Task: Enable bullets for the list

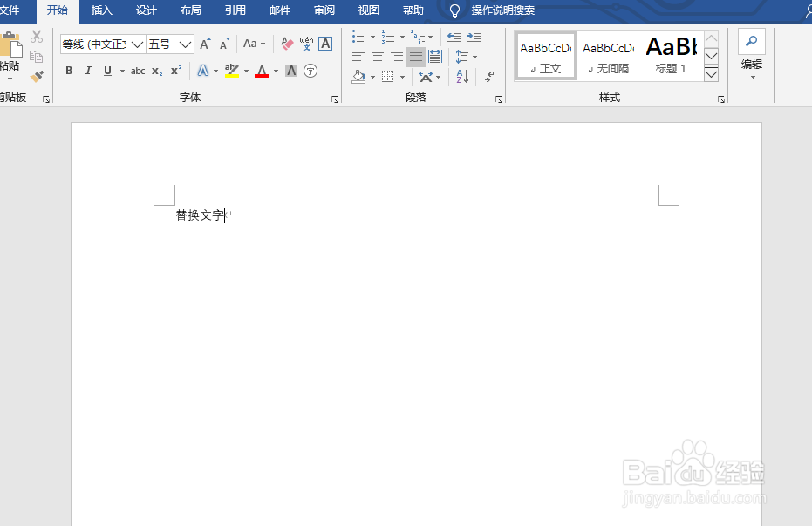Action: pyautogui.click(x=357, y=36)
